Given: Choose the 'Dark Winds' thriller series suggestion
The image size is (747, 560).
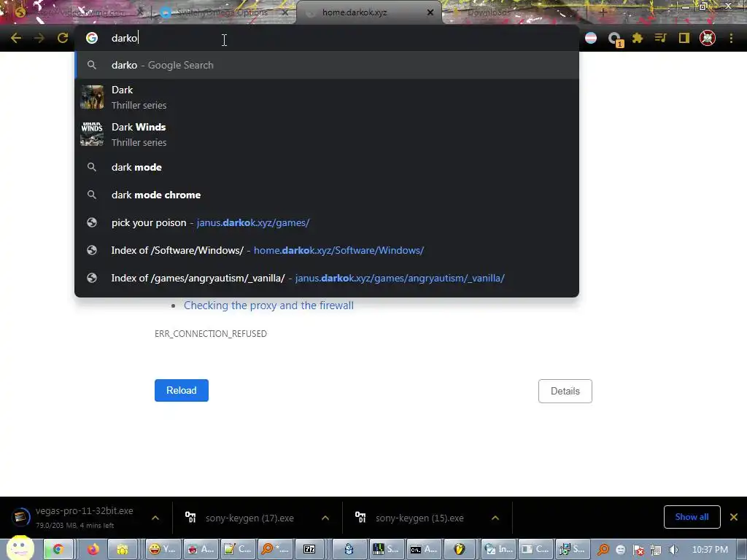Looking at the screenshot, I should coord(327,134).
